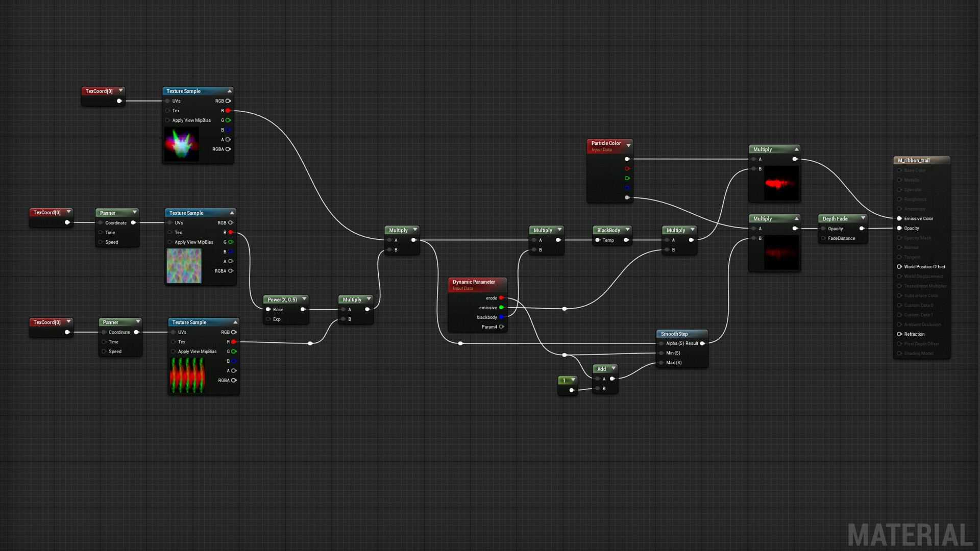Open the Depth Fade node header dropdown
Screen dimensions: 980x551
(863, 218)
